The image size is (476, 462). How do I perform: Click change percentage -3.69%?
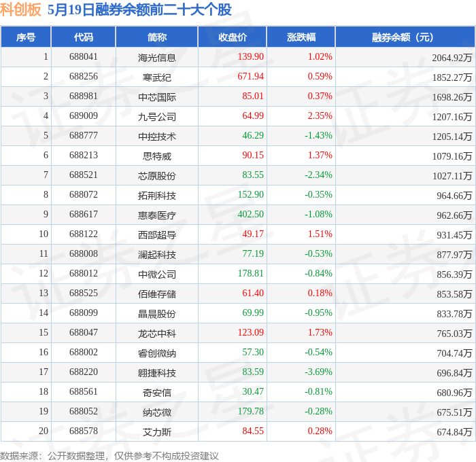click(318, 372)
